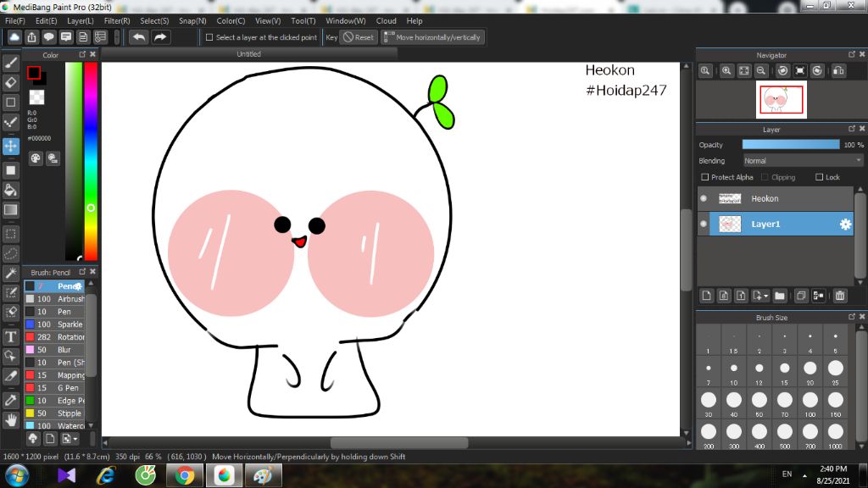Delete layer using the trash icon
Viewport: 868px width, 488px height.
point(840,296)
